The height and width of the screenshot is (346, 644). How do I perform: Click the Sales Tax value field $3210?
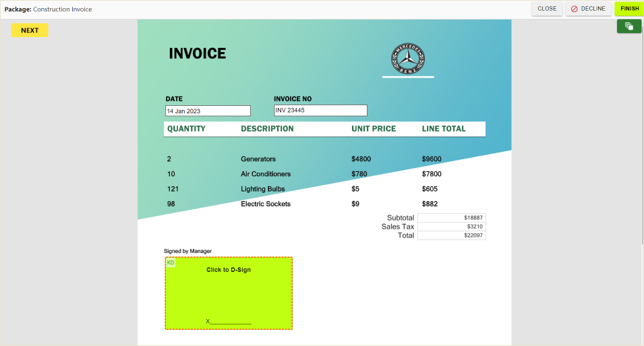(x=451, y=227)
